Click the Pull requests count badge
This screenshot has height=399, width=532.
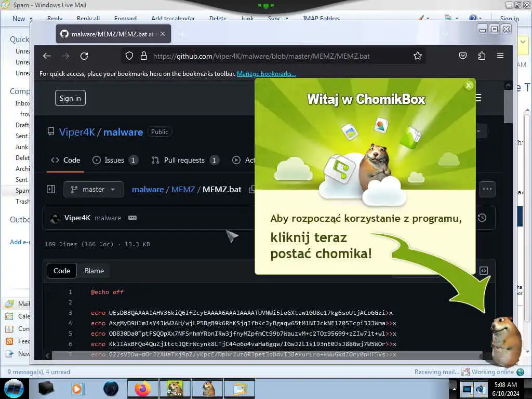pos(214,160)
